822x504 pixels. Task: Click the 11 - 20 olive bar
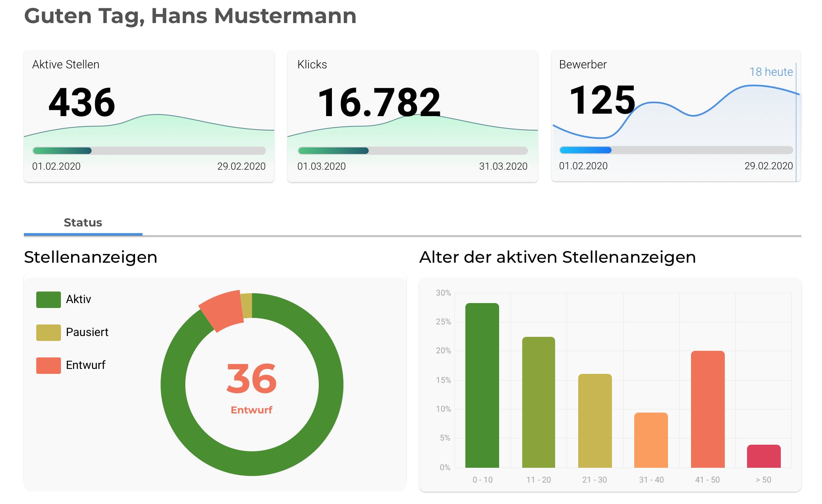click(x=538, y=402)
